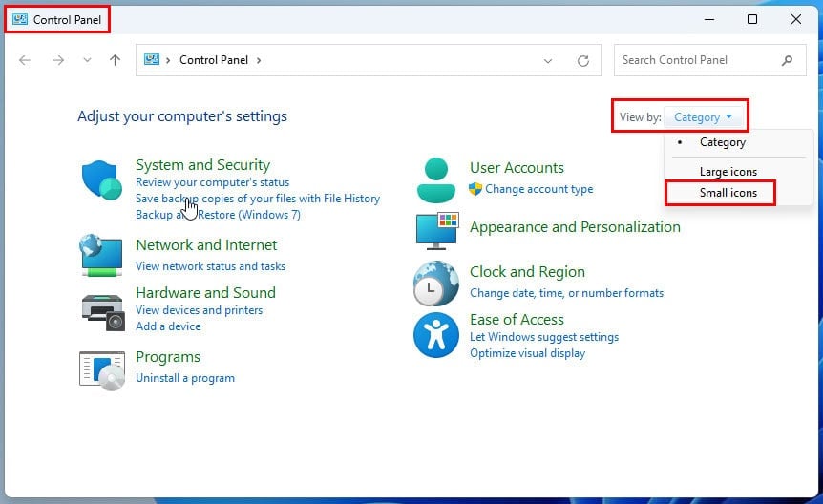Open System and Security category
The width and height of the screenshot is (823, 504).
[202, 165]
